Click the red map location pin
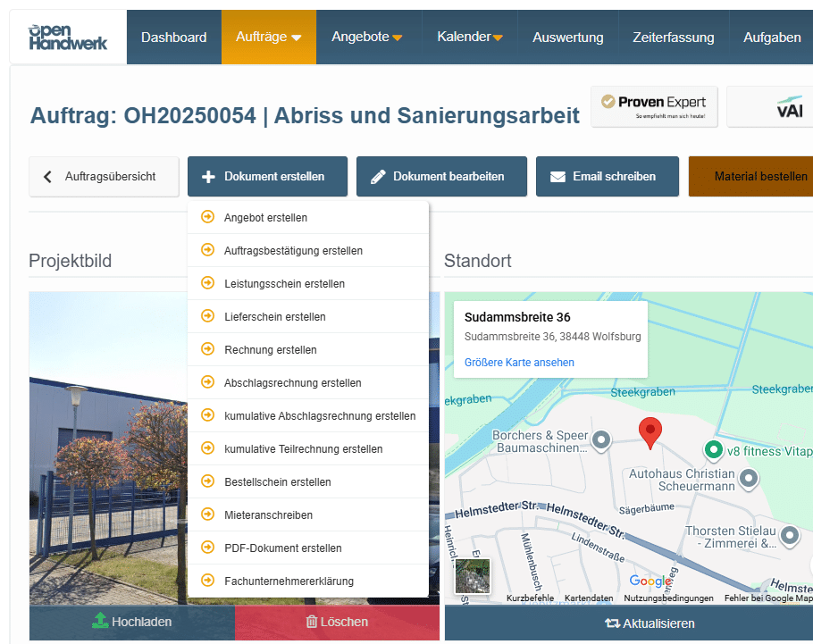This screenshot has height=644, width=813. click(x=651, y=433)
